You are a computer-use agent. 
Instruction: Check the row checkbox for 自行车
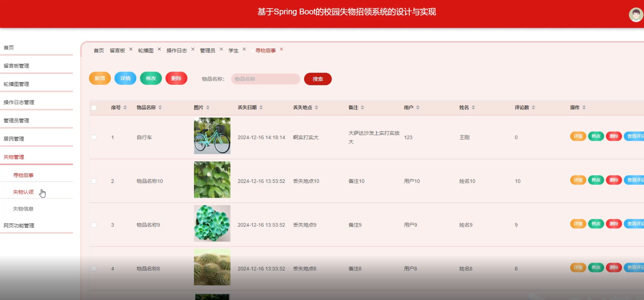point(94,137)
